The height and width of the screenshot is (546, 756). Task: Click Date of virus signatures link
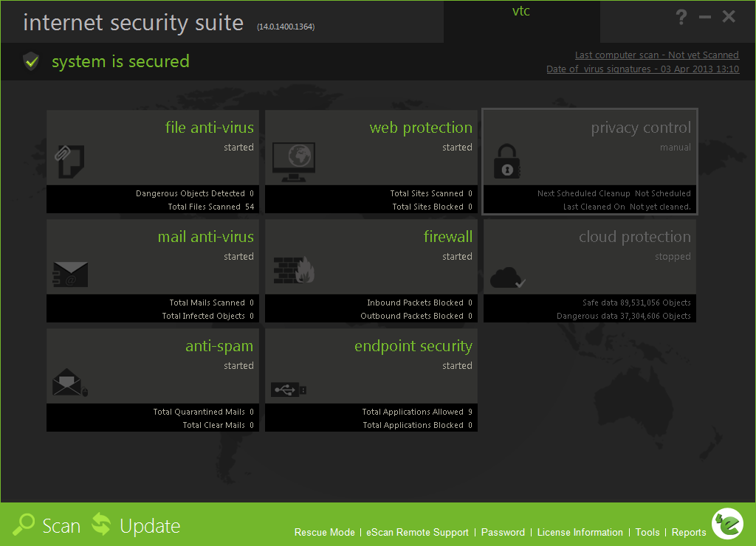[x=642, y=69]
